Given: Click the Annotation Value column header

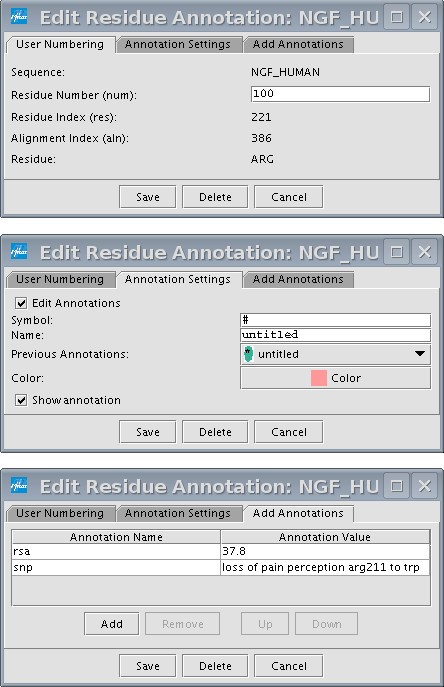Looking at the screenshot, I should click(x=325, y=537).
